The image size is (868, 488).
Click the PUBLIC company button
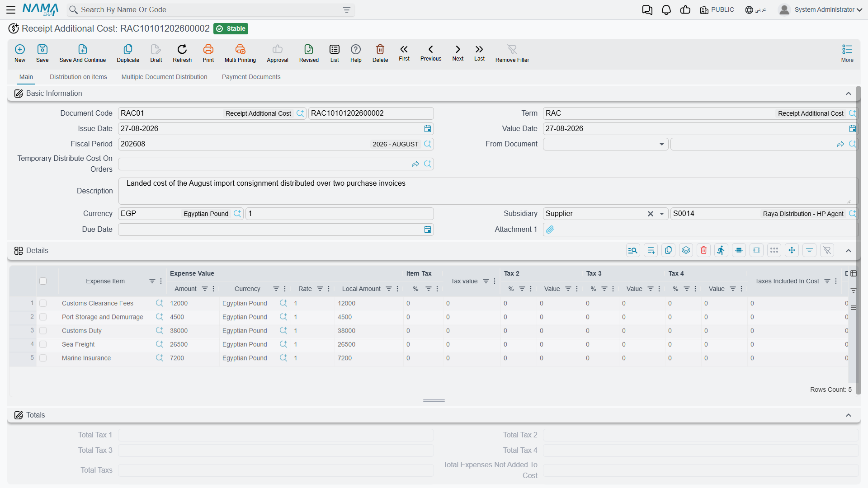coord(717,10)
